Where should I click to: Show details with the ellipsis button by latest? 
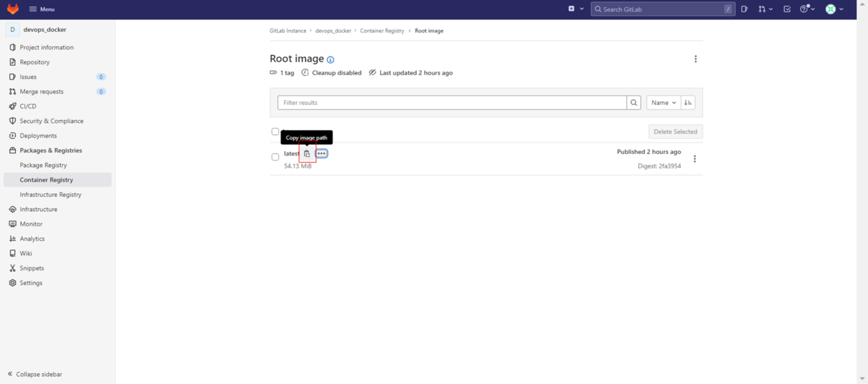click(x=322, y=153)
